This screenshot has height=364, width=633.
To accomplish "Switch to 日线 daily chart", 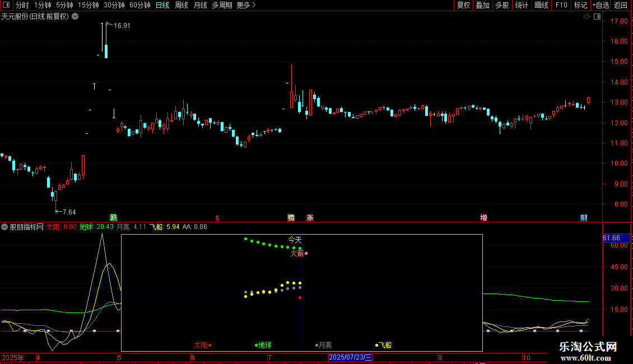I will click(x=162, y=5).
